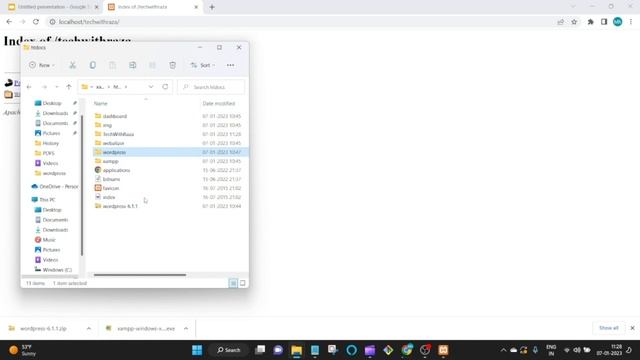
Task: Select the wordpress-6.1.1 folder
Action: pyautogui.click(x=120, y=206)
